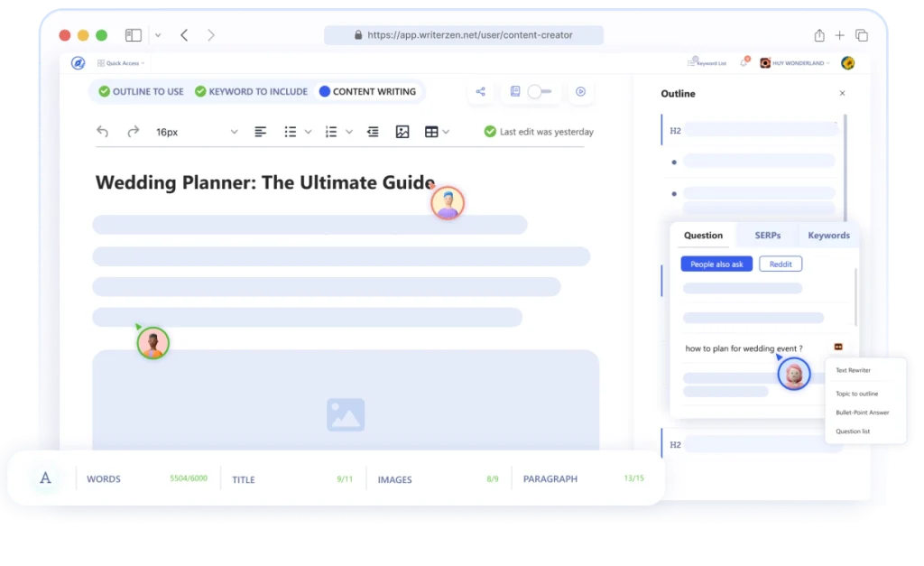Open the notifications bell
Image resolution: width=924 pixels, height=566 pixels.
coord(744,62)
